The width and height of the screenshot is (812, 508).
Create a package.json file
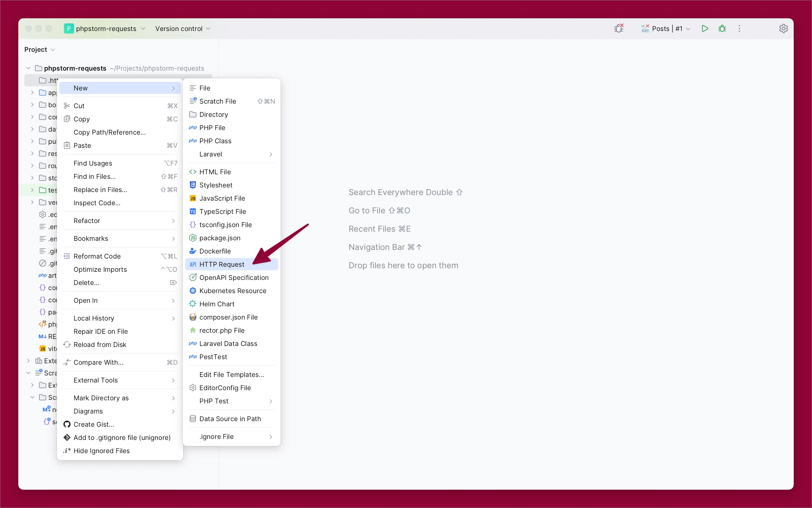click(x=231, y=238)
